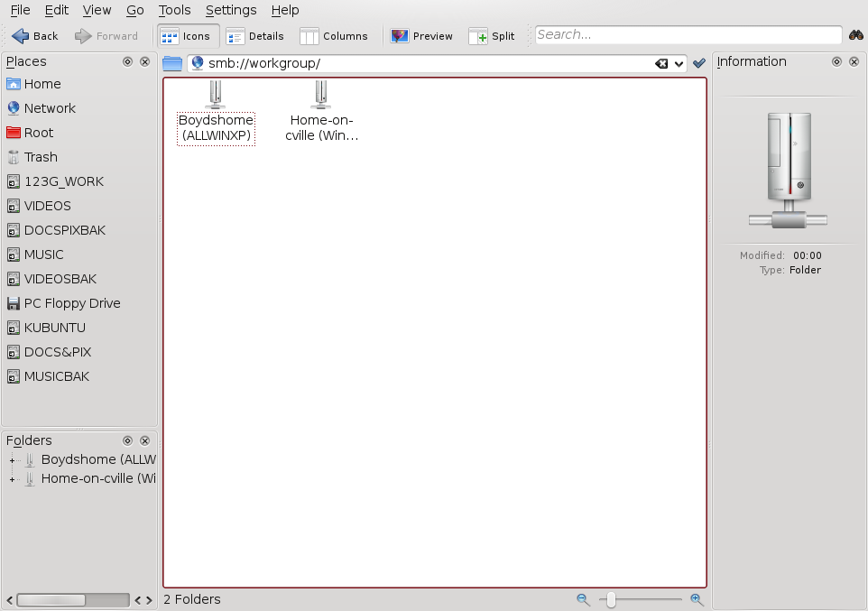Toggle the Preview mode button
The image size is (868, 611).
[x=421, y=36]
